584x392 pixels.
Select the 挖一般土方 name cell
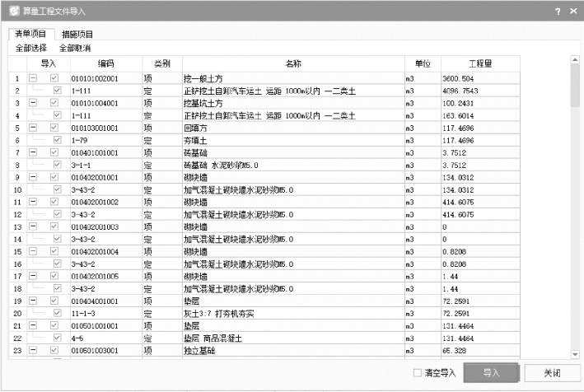pos(293,78)
